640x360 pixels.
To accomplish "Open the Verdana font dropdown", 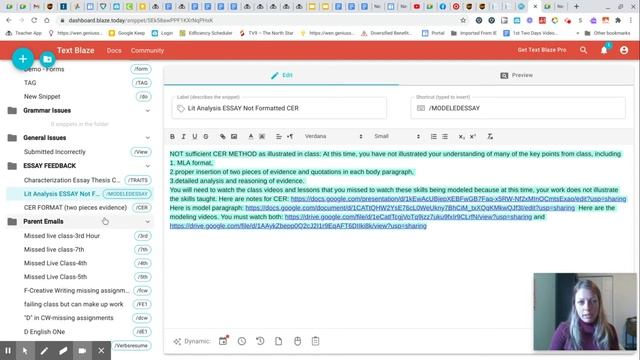I will (x=333, y=136).
